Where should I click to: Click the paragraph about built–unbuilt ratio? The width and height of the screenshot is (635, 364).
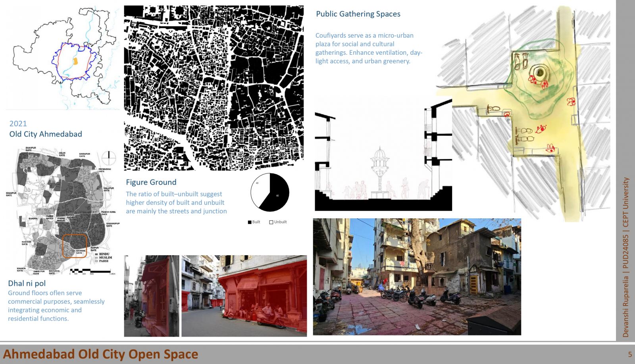point(176,202)
